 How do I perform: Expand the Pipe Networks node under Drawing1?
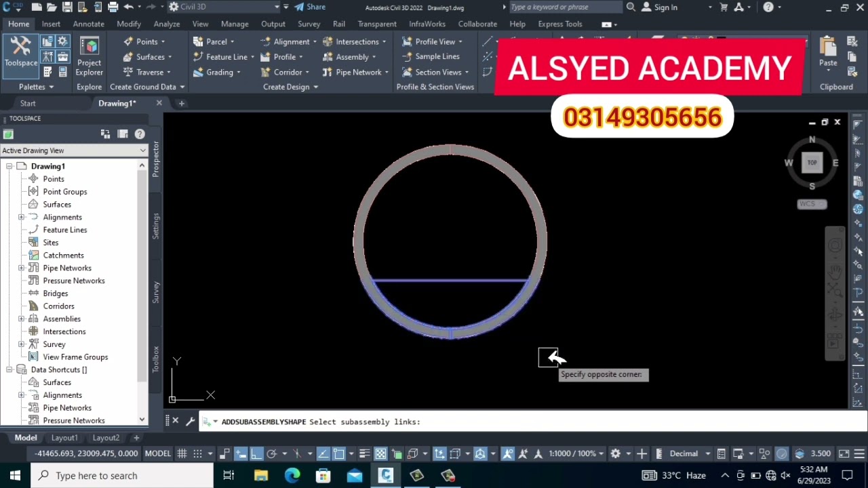[21, 268]
